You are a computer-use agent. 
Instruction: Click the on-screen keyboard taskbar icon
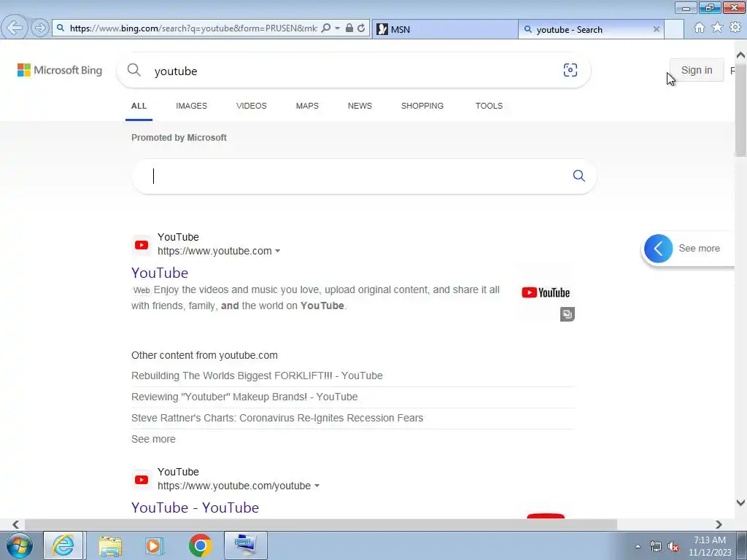pos(245,545)
